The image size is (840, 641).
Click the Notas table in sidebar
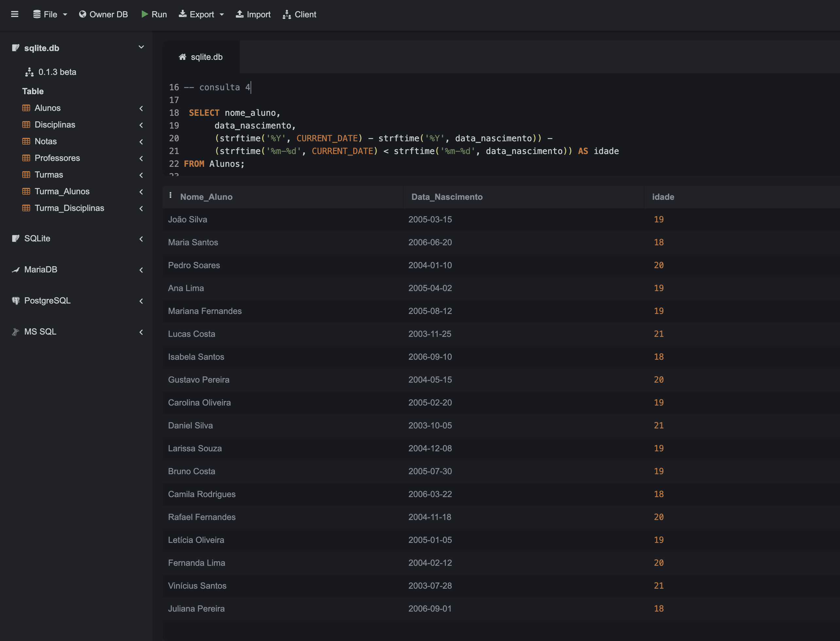point(44,141)
